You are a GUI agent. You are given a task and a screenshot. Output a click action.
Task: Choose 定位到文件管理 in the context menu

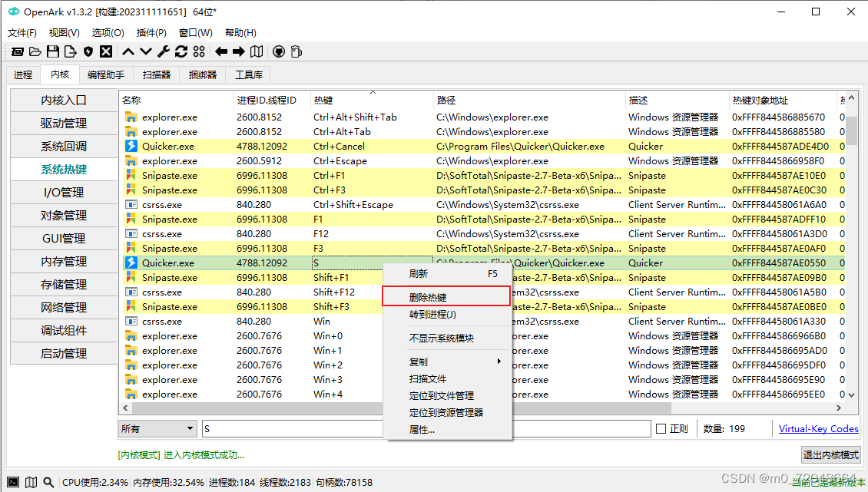coord(447,396)
